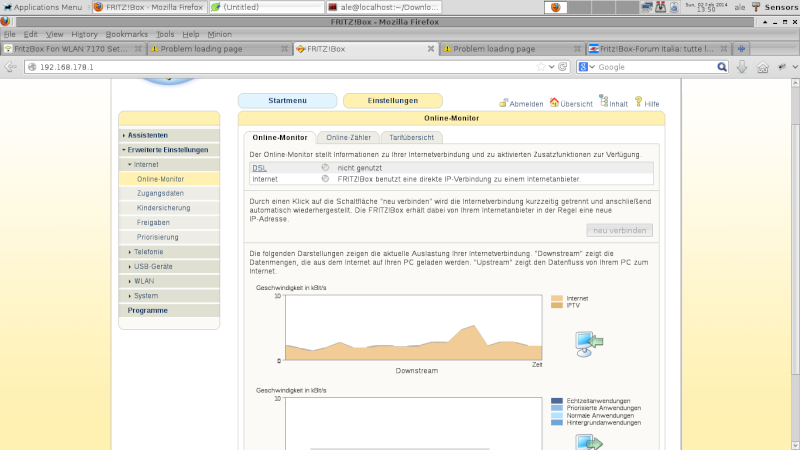Click the IPTV legend color swatch

[x=557, y=305]
